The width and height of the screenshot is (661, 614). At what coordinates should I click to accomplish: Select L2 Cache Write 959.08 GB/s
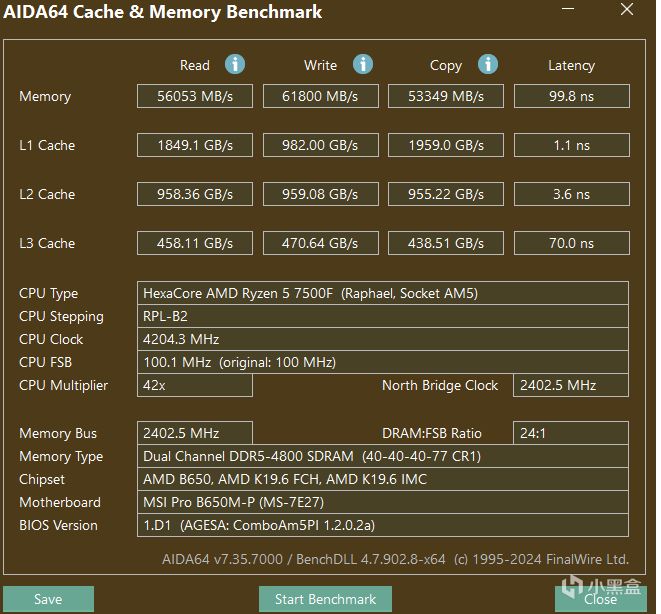tap(320, 194)
